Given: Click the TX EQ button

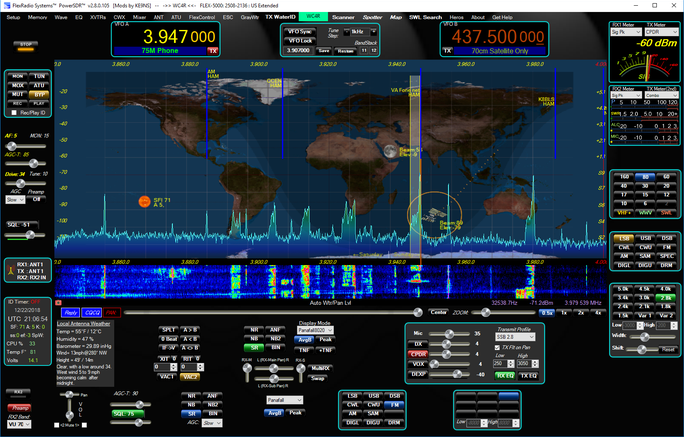Looking at the screenshot, I should pos(529,376).
